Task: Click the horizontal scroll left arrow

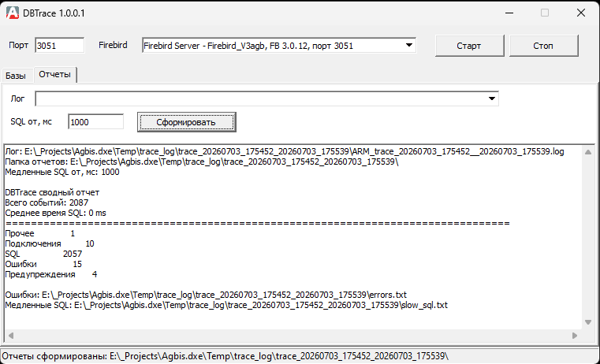Action: [11, 336]
